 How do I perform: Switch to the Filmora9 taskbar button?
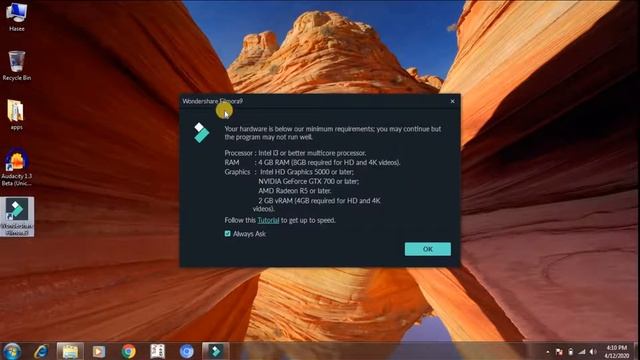tap(216, 351)
